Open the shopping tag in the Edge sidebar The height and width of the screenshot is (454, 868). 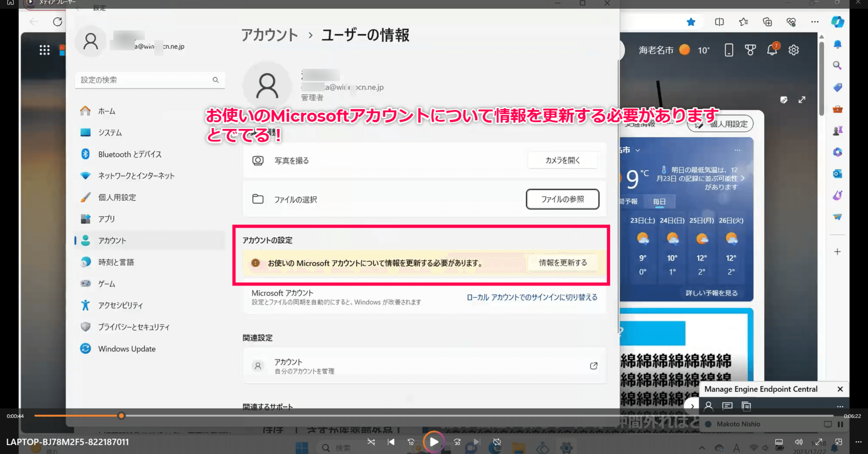[x=837, y=87]
